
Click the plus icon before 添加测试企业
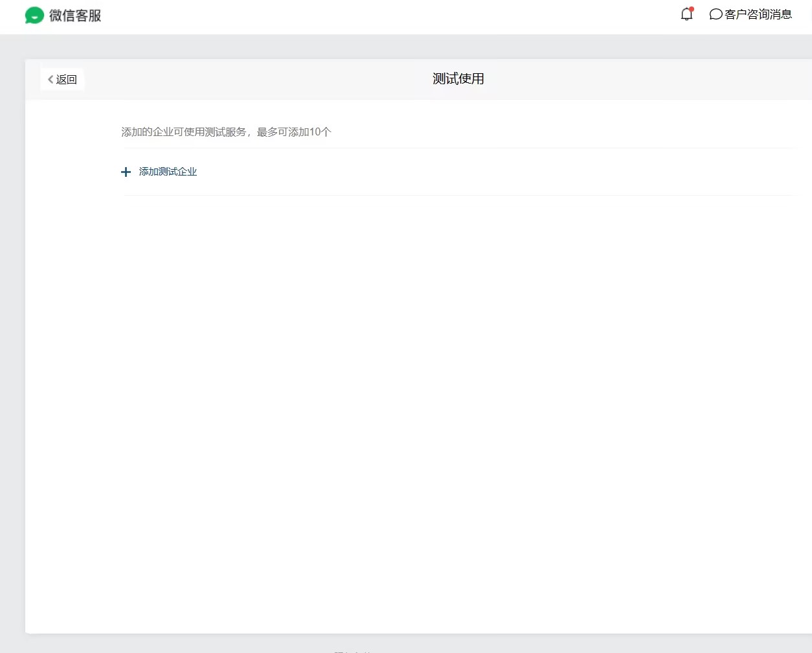(x=126, y=172)
